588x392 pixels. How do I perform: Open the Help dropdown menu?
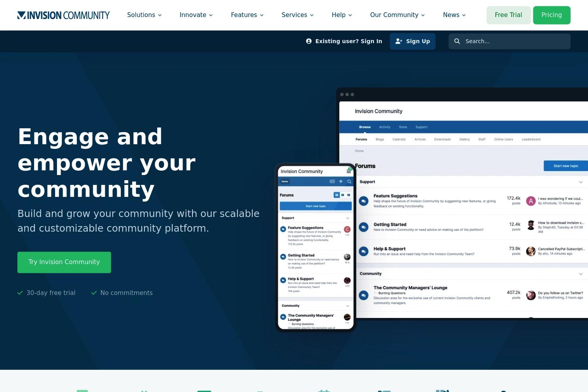coord(342,15)
